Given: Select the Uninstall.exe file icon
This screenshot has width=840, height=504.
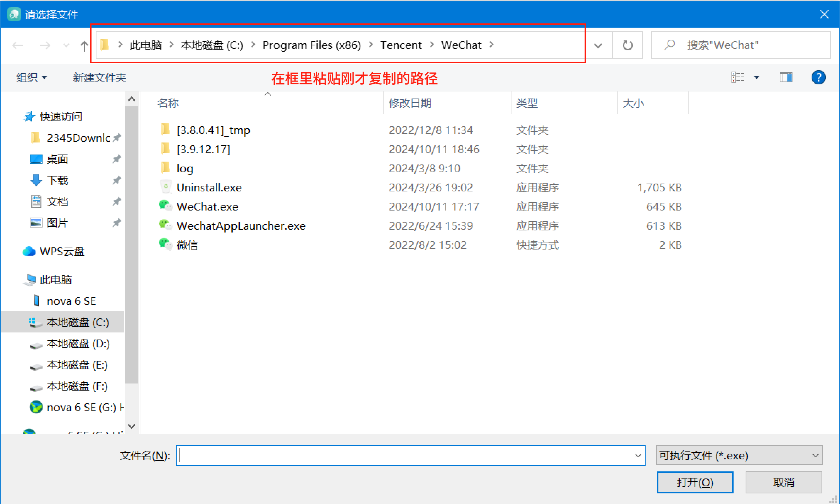Looking at the screenshot, I should (166, 187).
